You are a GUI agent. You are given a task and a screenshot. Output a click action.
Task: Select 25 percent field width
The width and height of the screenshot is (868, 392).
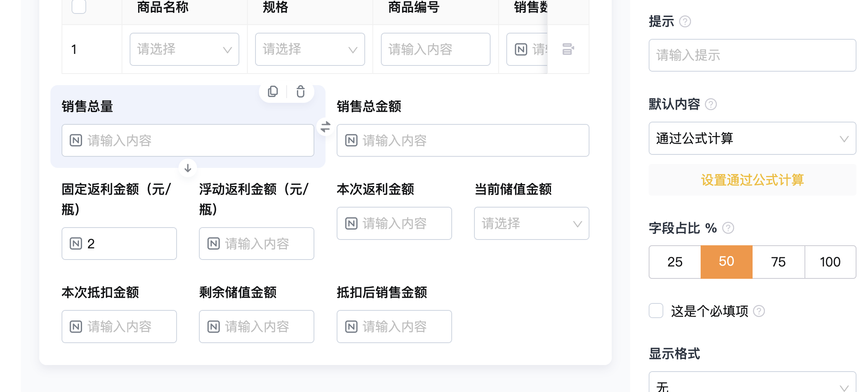(x=675, y=262)
